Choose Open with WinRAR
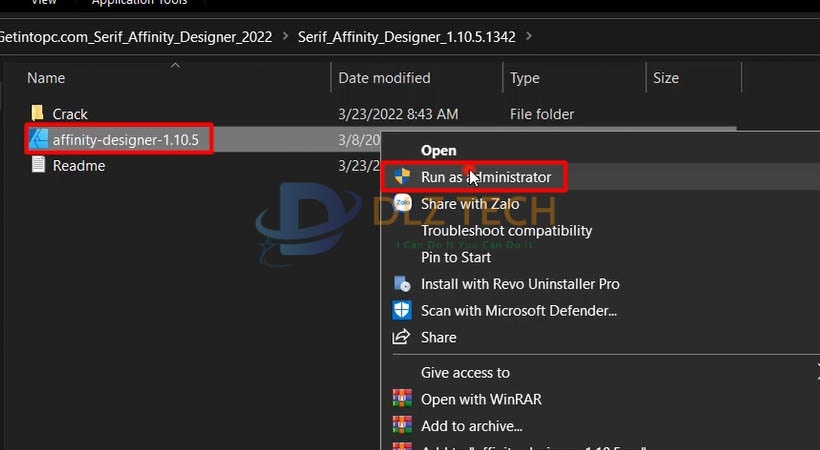The height and width of the screenshot is (450, 820). coord(481,399)
